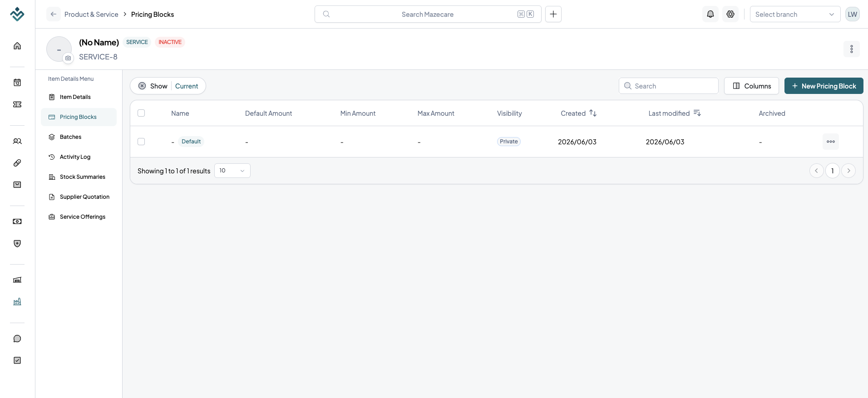
Task: Click the back arrow in breadcrumb
Action: 54,14
